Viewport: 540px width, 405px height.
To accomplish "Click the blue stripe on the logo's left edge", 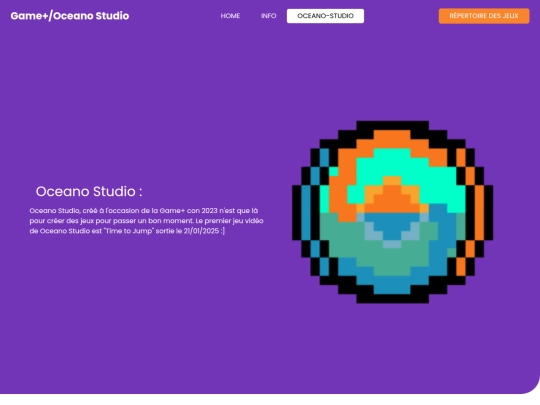I will tap(306, 212).
